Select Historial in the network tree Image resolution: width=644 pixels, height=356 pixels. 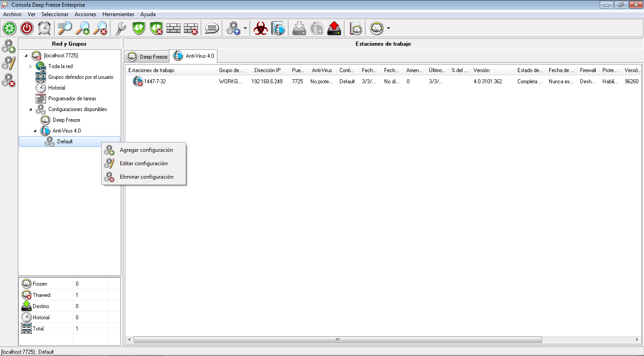pyautogui.click(x=57, y=88)
